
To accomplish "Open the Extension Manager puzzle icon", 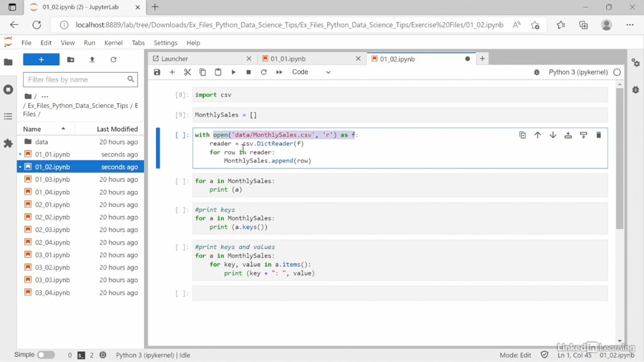I will 8,143.
